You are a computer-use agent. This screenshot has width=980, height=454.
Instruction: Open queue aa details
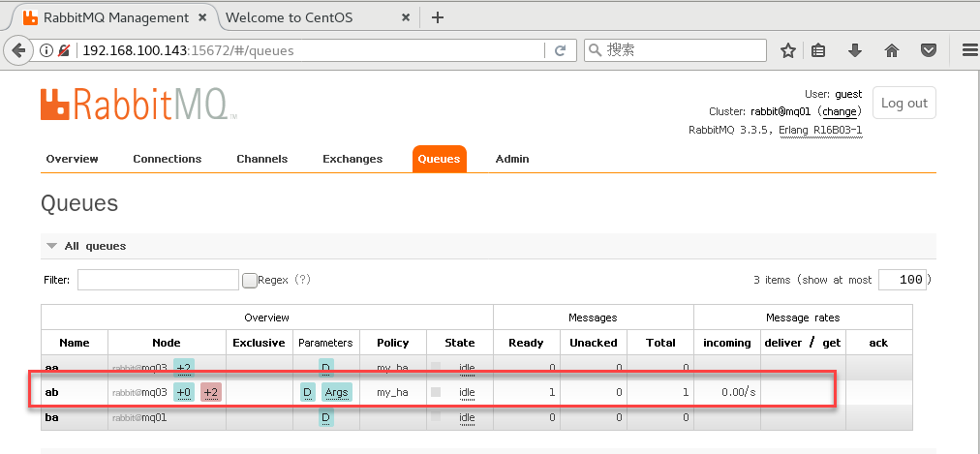point(51,368)
